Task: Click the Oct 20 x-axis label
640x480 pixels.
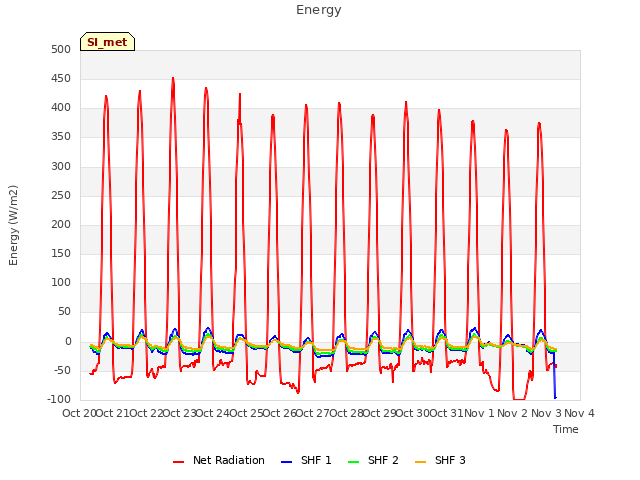Action: [79, 413]
